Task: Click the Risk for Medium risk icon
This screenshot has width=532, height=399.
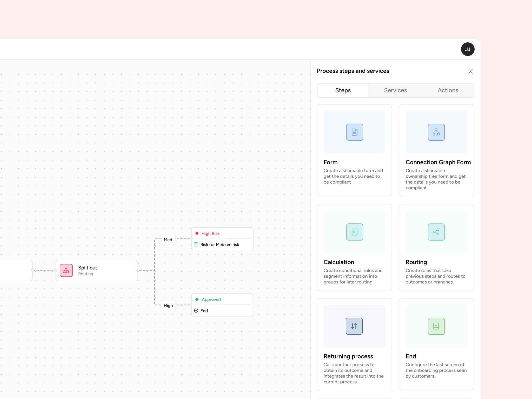Action: pyautogui.click(x=196, y=244)
